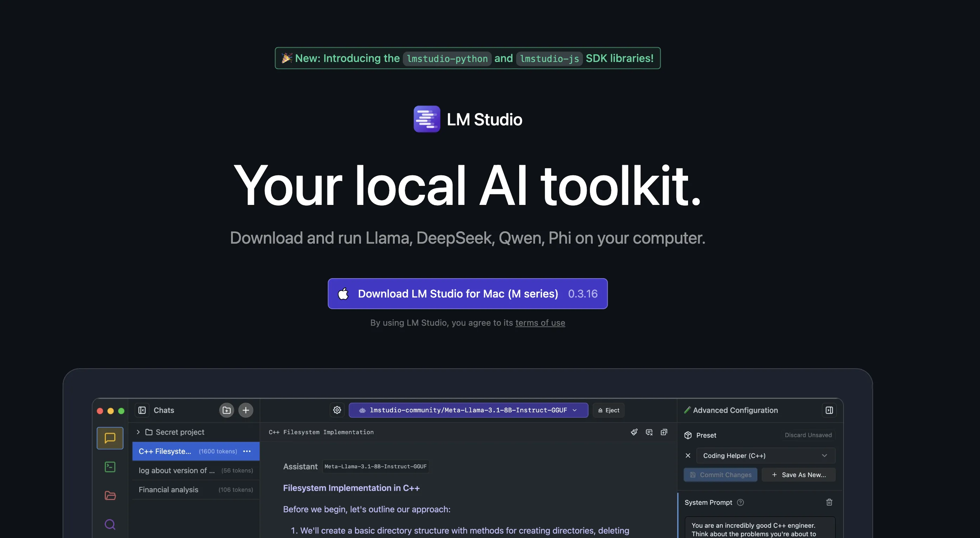The image size is (980, 538).
Task: Open My Models via the red folder icon
Action: pyautogui.click(x=109, y=495)
